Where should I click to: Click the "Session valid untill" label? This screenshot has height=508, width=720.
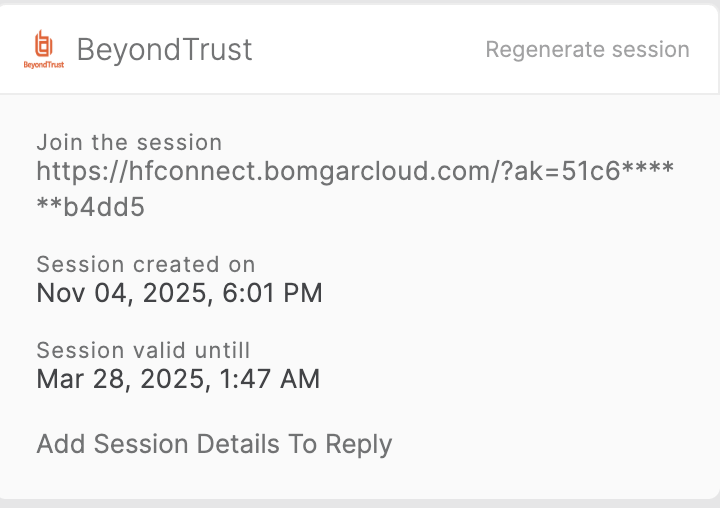coord(143,350)
